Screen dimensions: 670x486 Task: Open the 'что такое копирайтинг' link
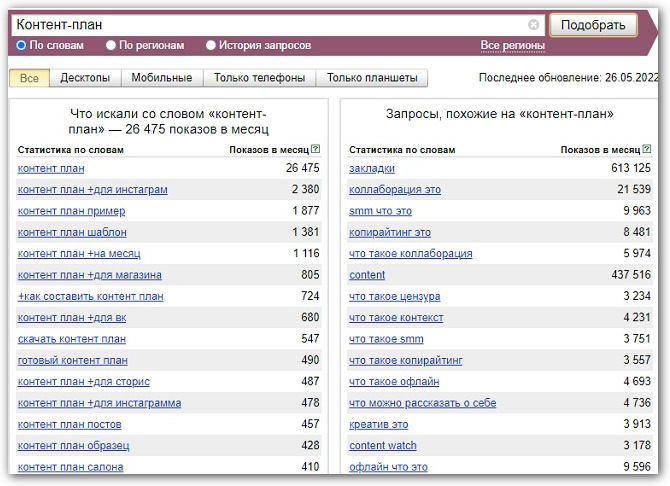point(406,361)
